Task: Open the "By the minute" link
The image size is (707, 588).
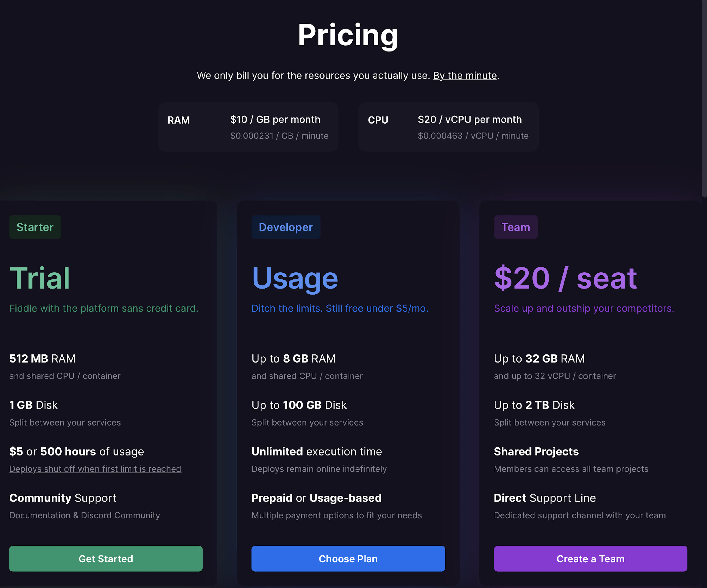Action: 465,76
